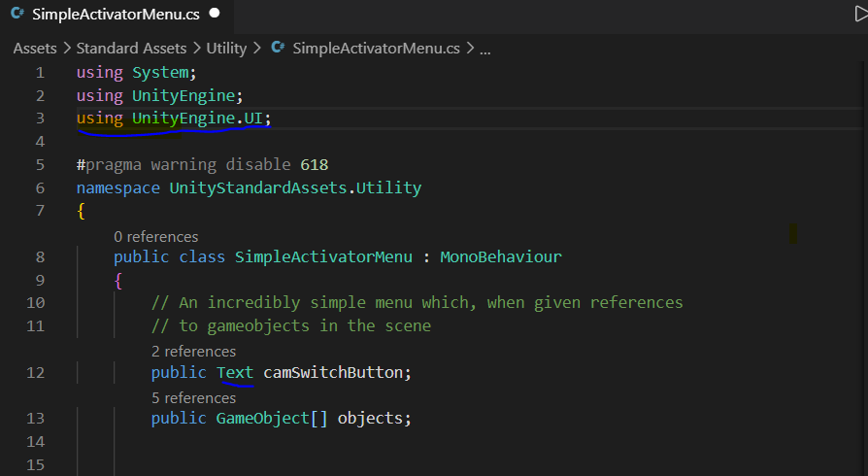Screen dimensions: 868x476
Task: Click line number 8 in the gutter
Action: (41, 257)
